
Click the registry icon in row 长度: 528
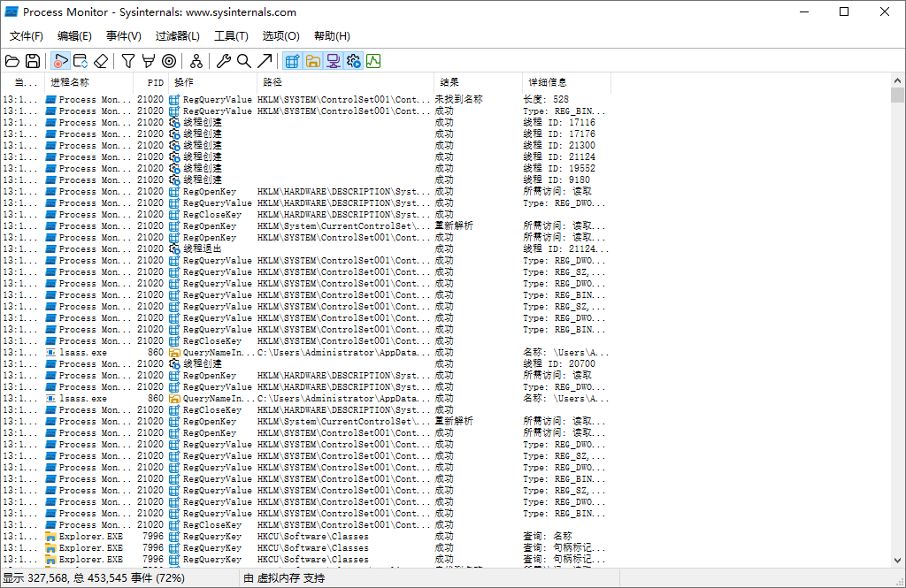click(174, 99)
